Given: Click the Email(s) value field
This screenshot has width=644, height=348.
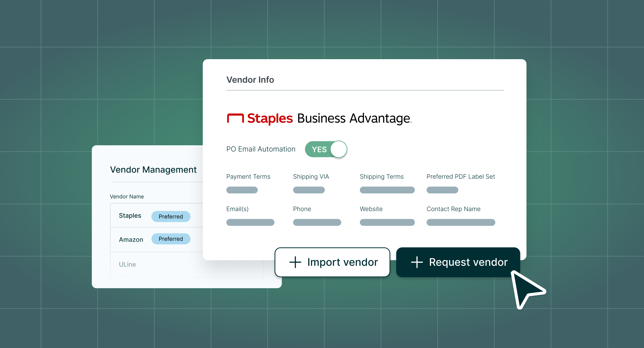Looking at the screenshot, I should 250,222.
